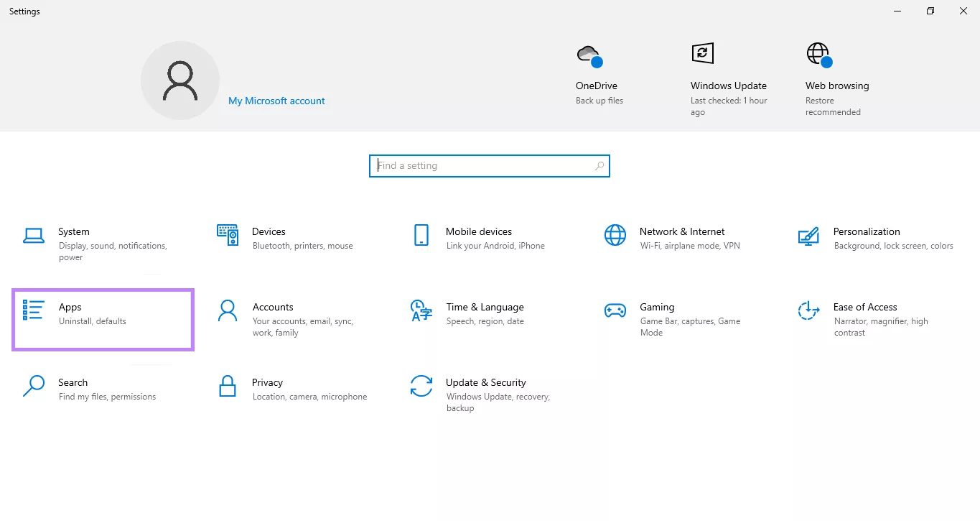The height and width of the screenshot is (521, 980).
Task: Open the Web browsing restore recommendation
Action: coord(836,75)
